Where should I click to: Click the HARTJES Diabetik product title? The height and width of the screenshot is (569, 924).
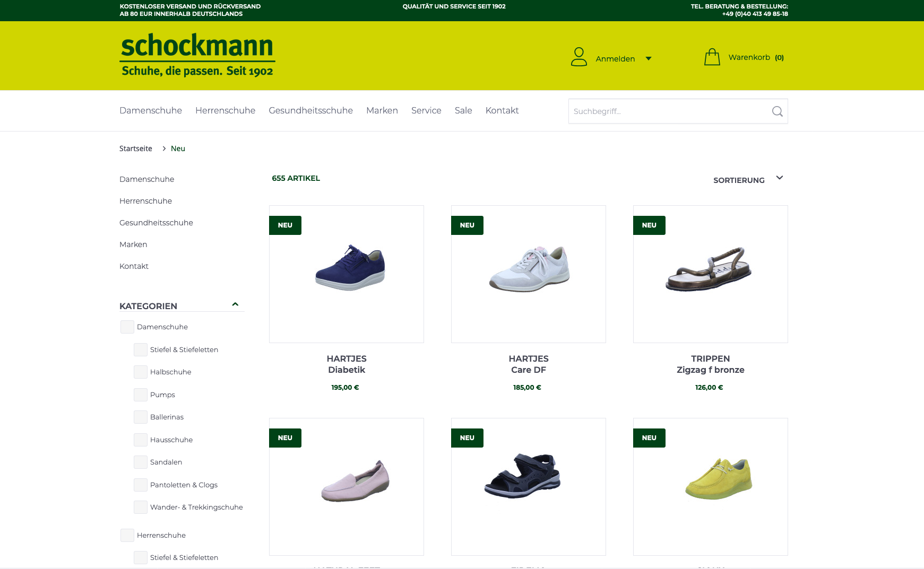point(347,364)
